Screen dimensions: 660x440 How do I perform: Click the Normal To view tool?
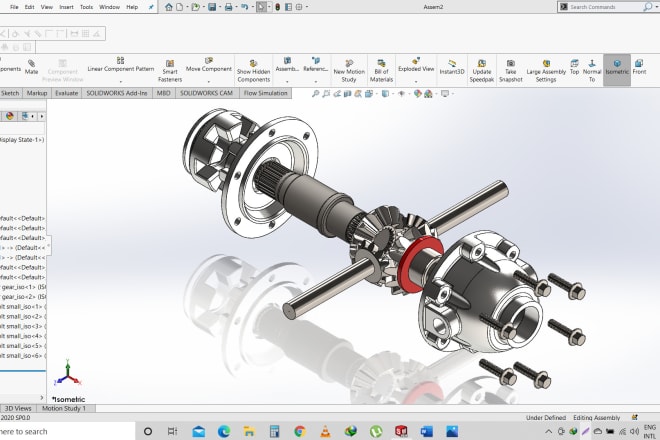tap(592, 70)
